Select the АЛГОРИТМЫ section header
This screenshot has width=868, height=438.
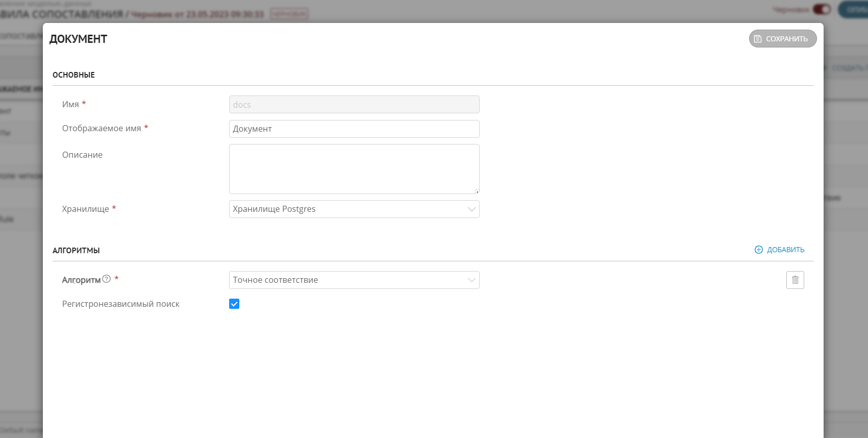point(76,251)
